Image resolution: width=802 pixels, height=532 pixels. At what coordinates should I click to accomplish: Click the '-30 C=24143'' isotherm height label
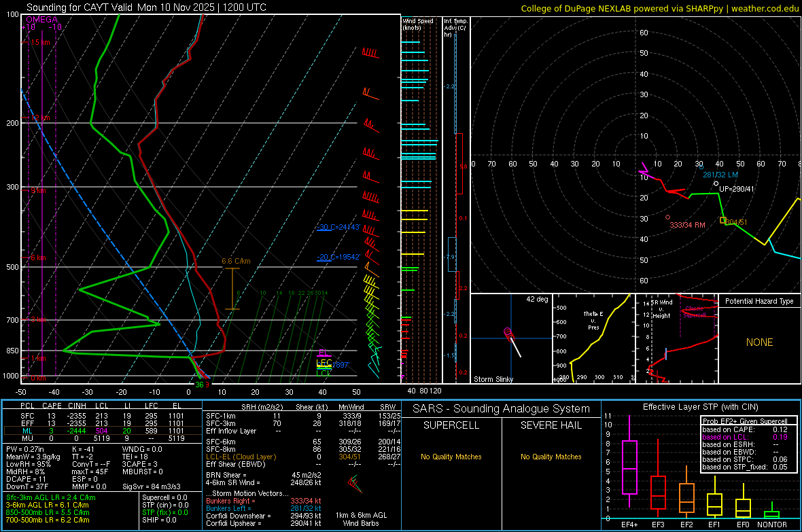(x=338, y=227)
